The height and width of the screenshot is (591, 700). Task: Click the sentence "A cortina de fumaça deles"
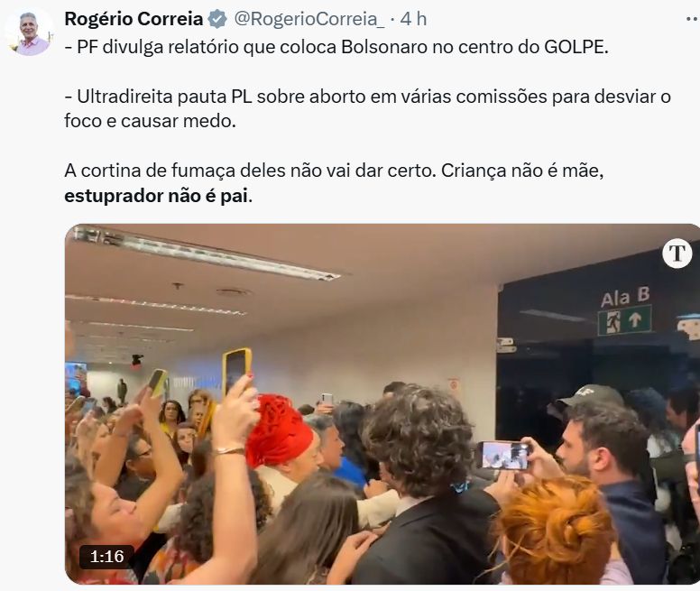250,171
